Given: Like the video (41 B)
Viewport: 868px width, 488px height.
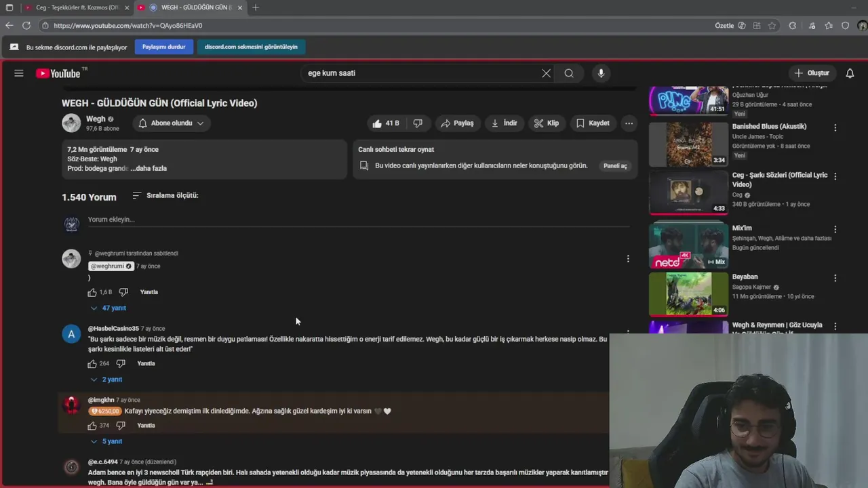Looking at the screenshot, I should [x=385, y=123].
